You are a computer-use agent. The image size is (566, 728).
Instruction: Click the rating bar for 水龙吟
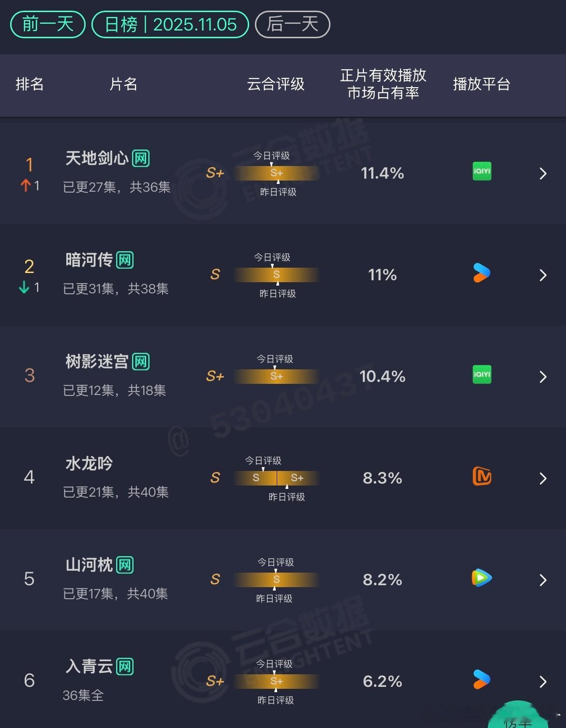click(277, 478)
